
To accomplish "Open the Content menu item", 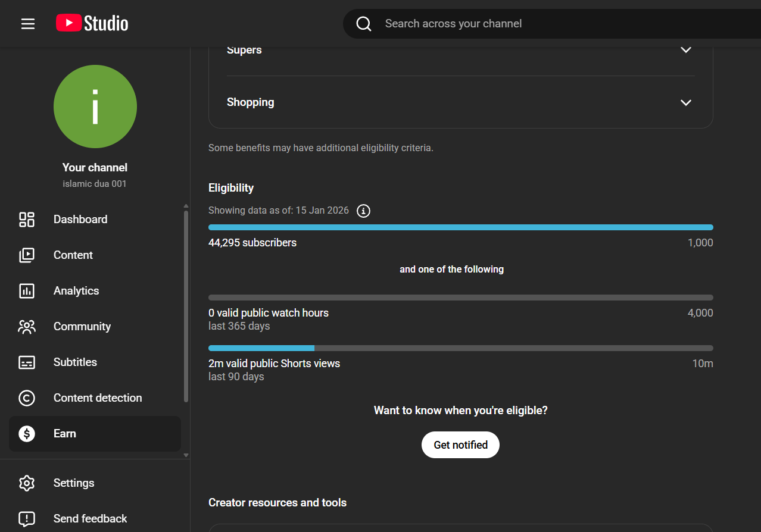I will 73,255.
